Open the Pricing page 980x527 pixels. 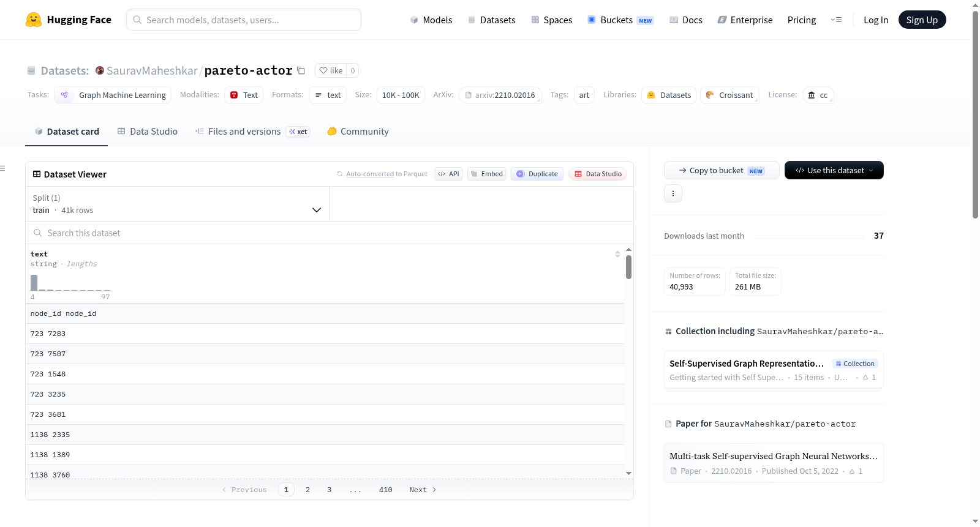pos(802,20)
